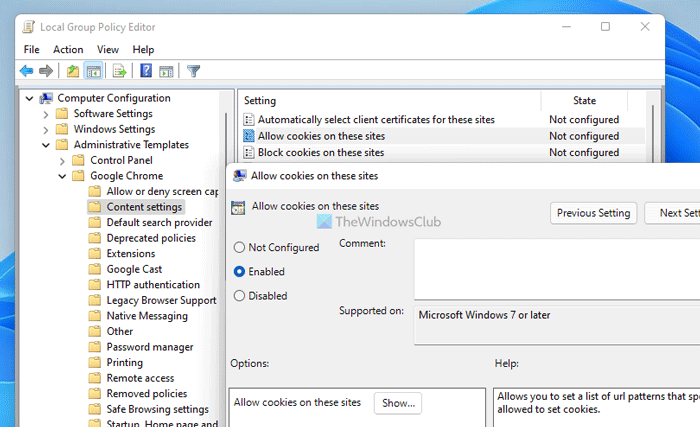This screenshot has width=700, height=427.
Task: Select Password manager tree item
Action: click(150, 347)
